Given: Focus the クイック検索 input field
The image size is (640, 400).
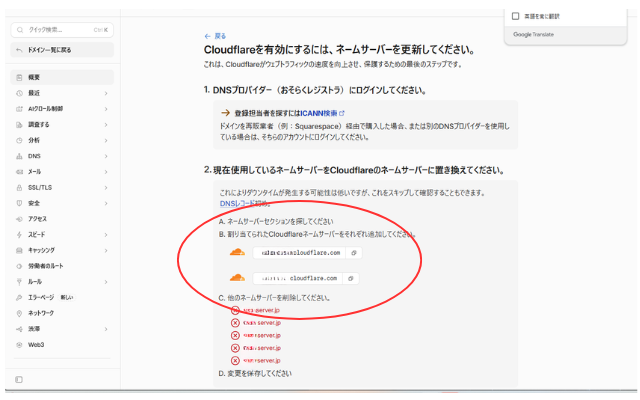Looking at the screenshot, I should [x=62, y=30].
